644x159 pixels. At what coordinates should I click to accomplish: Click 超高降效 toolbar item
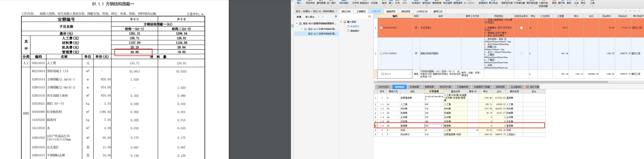(x=483, y=3)
